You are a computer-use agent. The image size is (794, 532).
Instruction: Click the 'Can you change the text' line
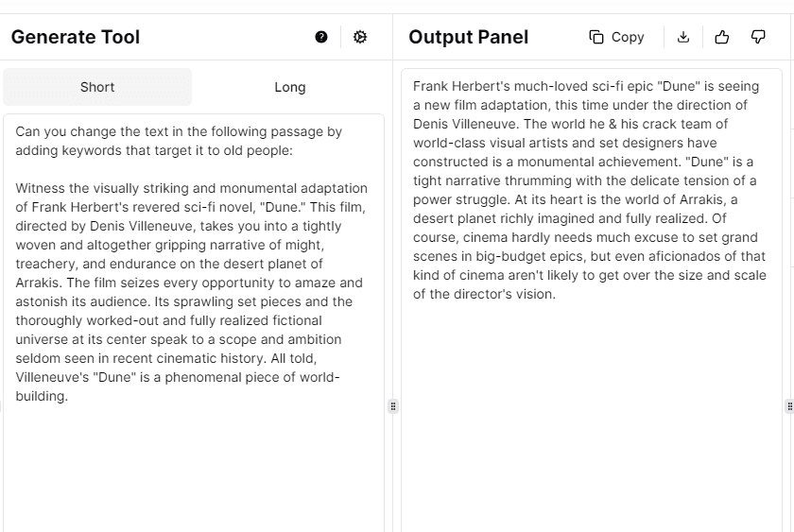pyautogui.click(x=179, y=131)
